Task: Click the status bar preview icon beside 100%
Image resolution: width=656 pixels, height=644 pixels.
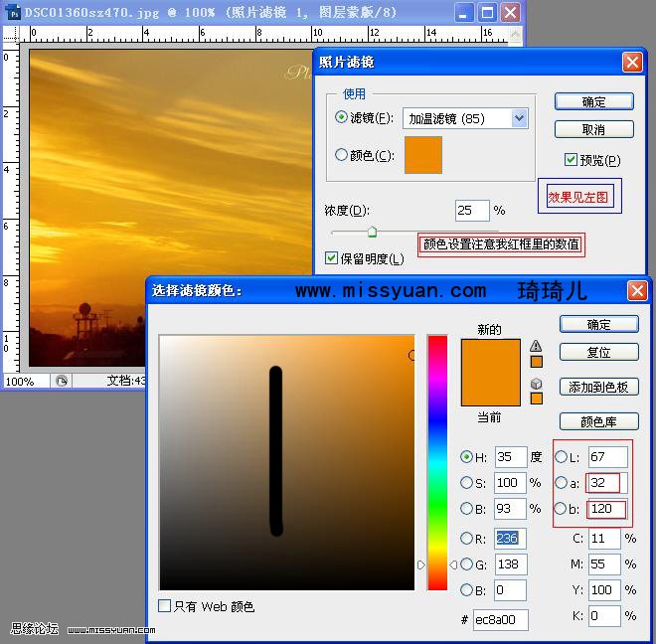Action: coord(62,381)
